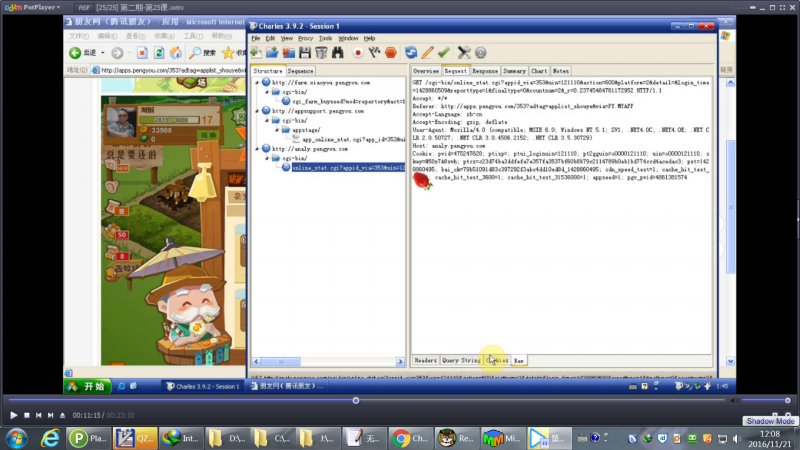Collapse the analy.pengyou.com host node
Image resolution: width=800 pixels, height=450 pixels.
pos(257,148)
